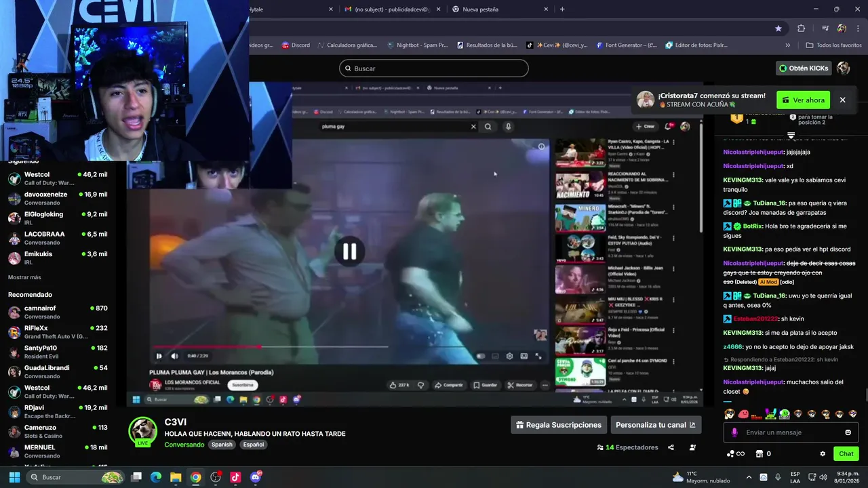Open SantyPa10 recommended channel
This screenshot has height=488, width=868.
[58, 352]
